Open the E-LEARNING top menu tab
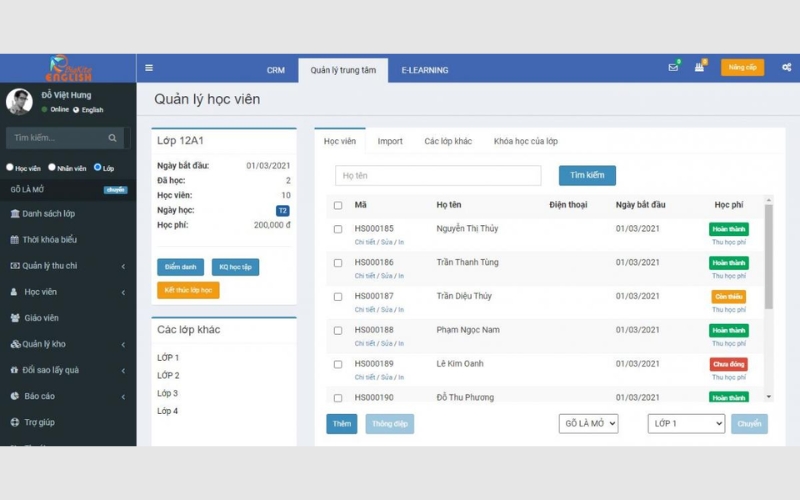This screenshot has width=800, height=500. (425, 70)
